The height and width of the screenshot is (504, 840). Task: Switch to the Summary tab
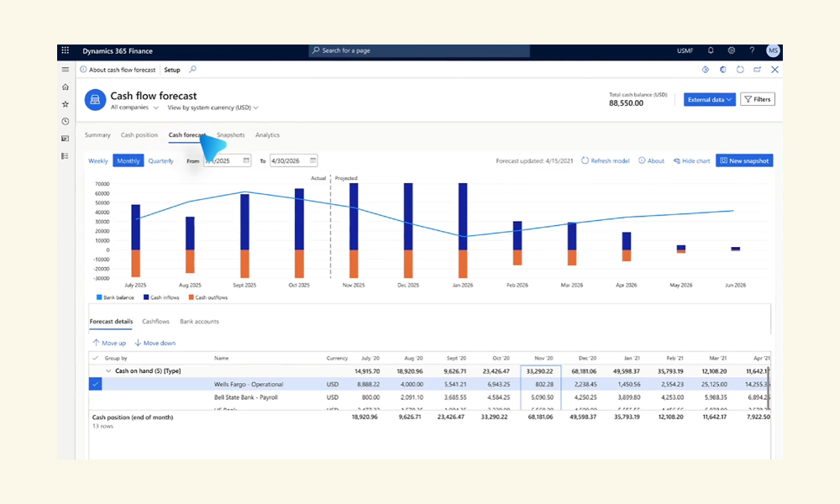97,135
